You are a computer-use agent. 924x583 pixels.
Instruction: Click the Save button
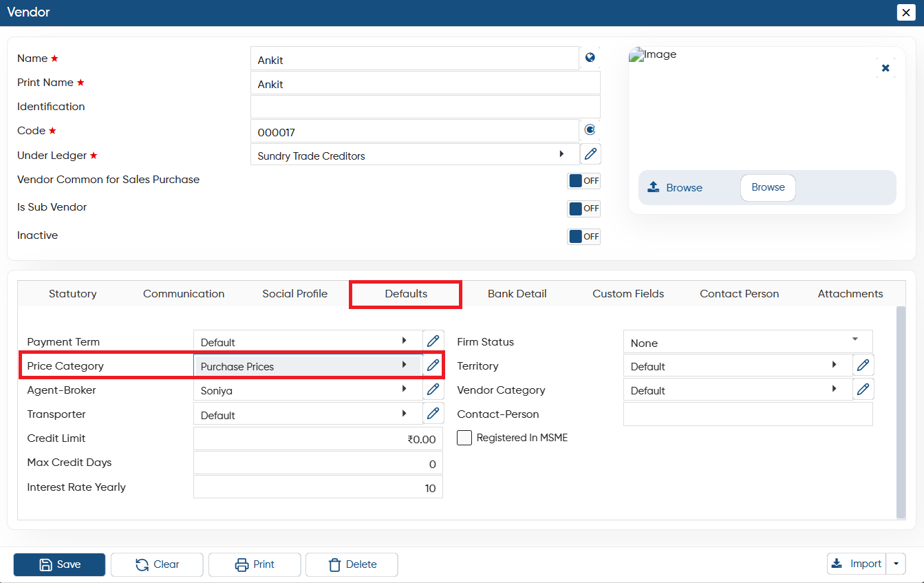point(59,564)
